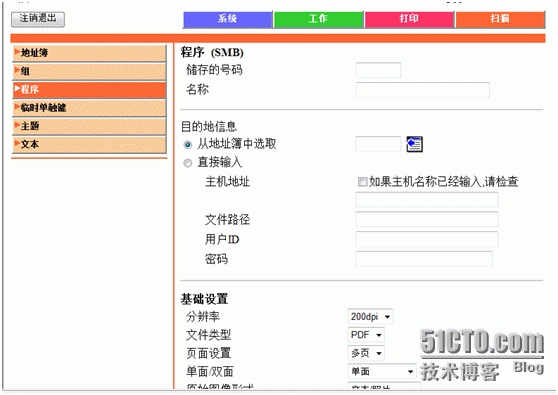Switch to the 扫描 tab
The width and height of the screenshot is (558, 395).
click(x=500, y=19)
